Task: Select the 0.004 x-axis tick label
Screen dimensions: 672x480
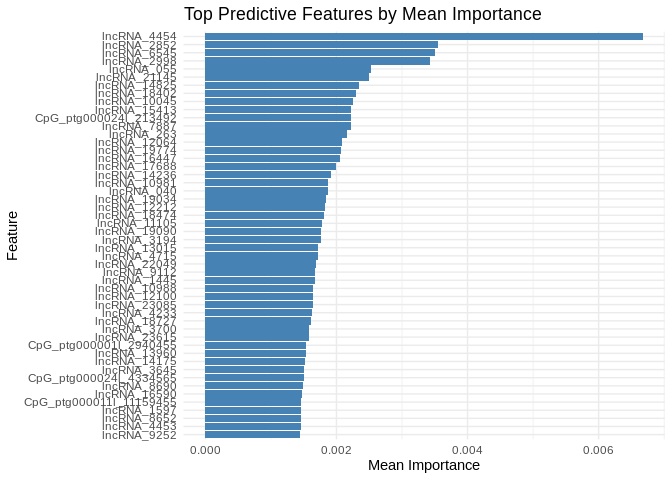Action: (x=467, y=450)
